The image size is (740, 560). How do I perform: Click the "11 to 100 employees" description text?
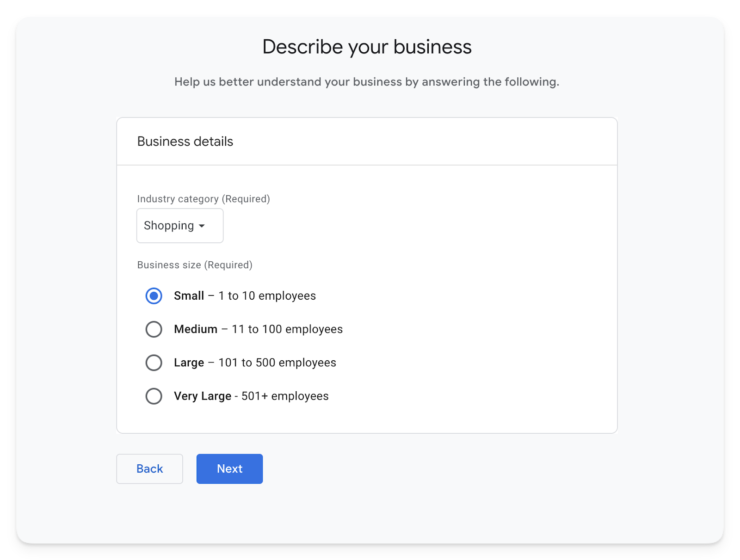tap(287, 329)
